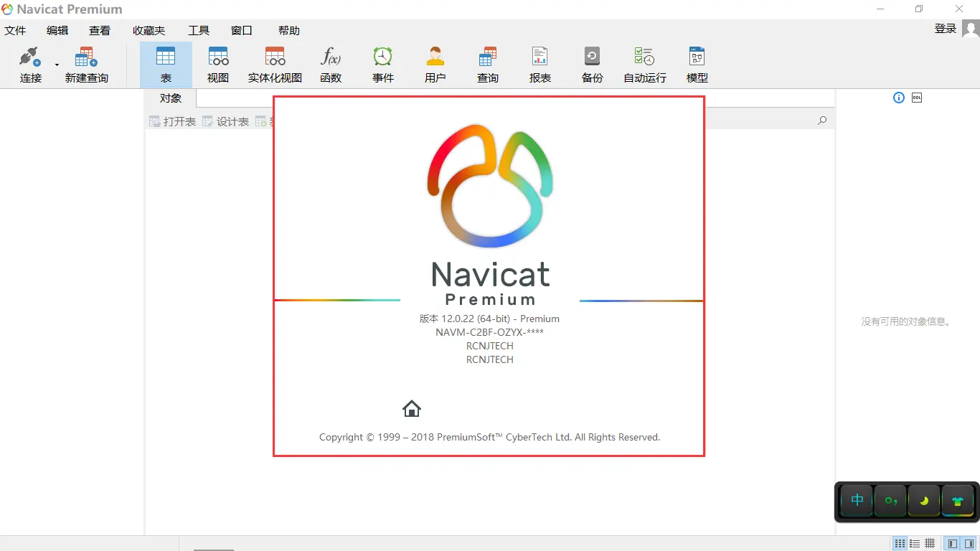The image size is (980, 551).
Task: Click the punctuation mode key on IME bar
Action: point(890,500)
